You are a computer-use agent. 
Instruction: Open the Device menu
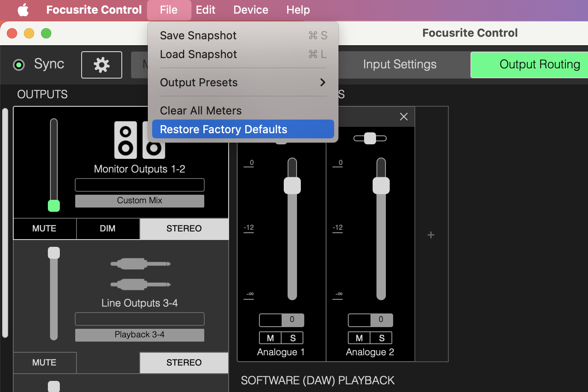click(x=251, y=10)
